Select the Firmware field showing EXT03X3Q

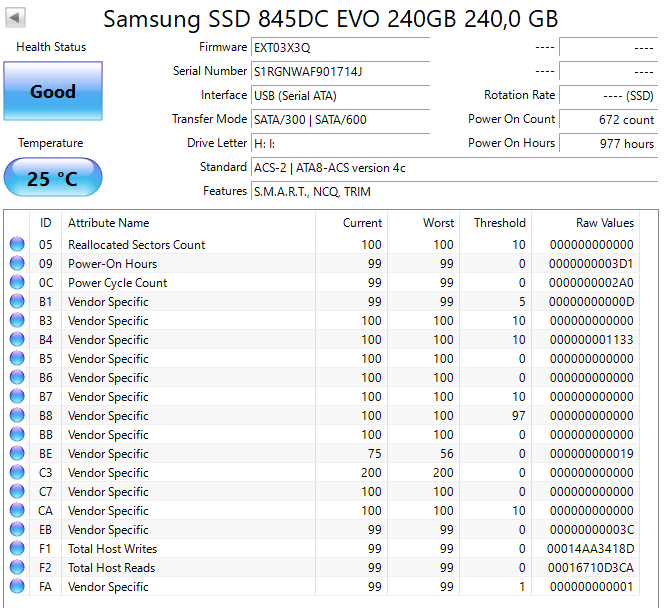[340, 48]
